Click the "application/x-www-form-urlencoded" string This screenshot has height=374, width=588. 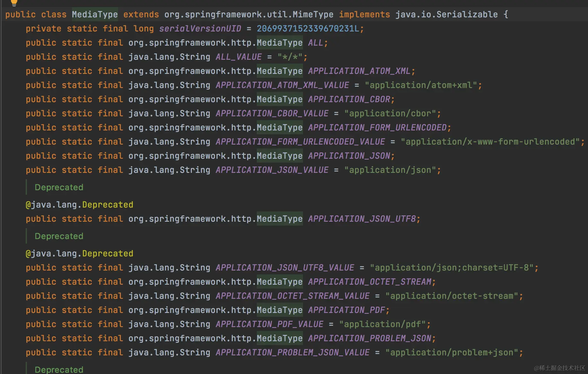pyautogui.click(x=490, y=142)
